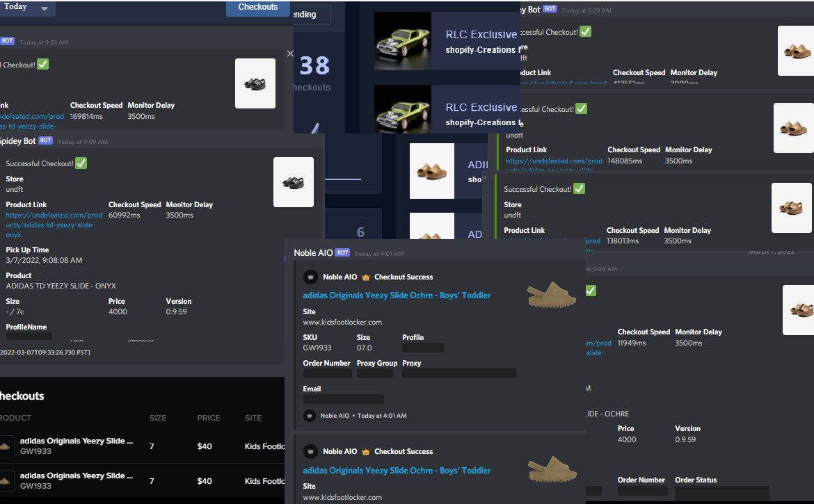814x504 pixels.
Task: Click BOT badge next to Spidey Bot
Action: coord(46,140)
